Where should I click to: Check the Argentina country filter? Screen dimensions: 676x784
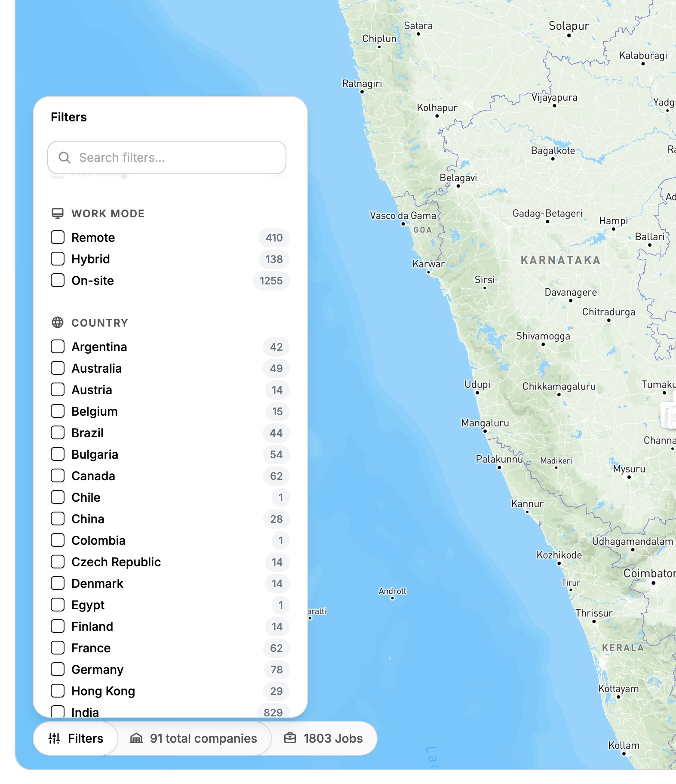(58, 347)
